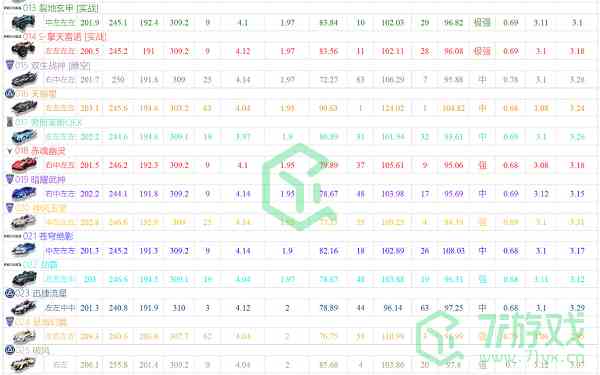Open the dark off-road truck thumbnail in row 014

coord(24,51)
